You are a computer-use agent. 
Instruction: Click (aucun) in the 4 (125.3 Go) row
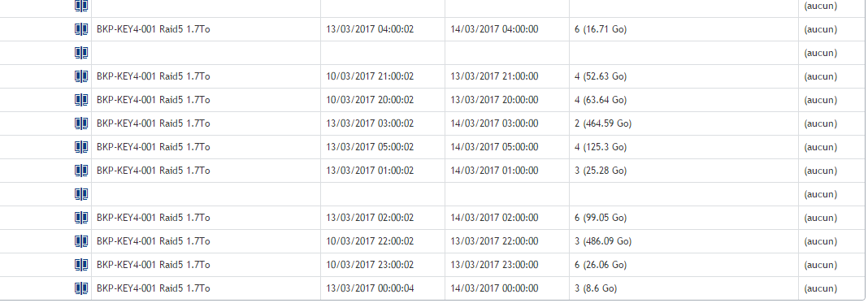820,147
